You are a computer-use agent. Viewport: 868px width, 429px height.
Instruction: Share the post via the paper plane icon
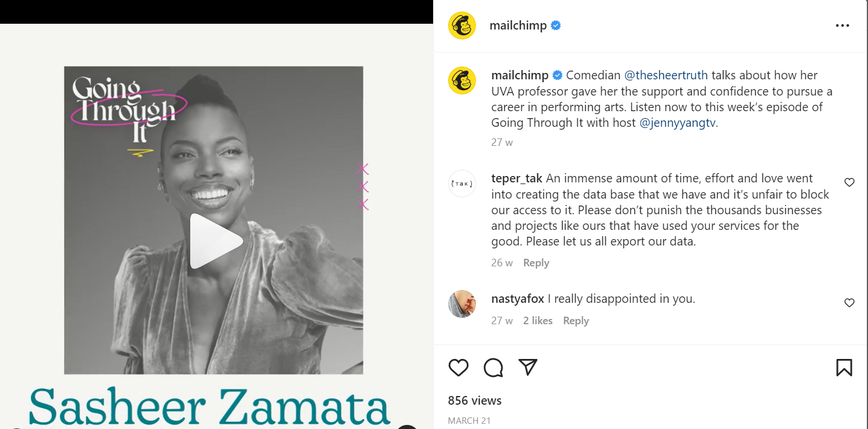click(x=527, y=367)
